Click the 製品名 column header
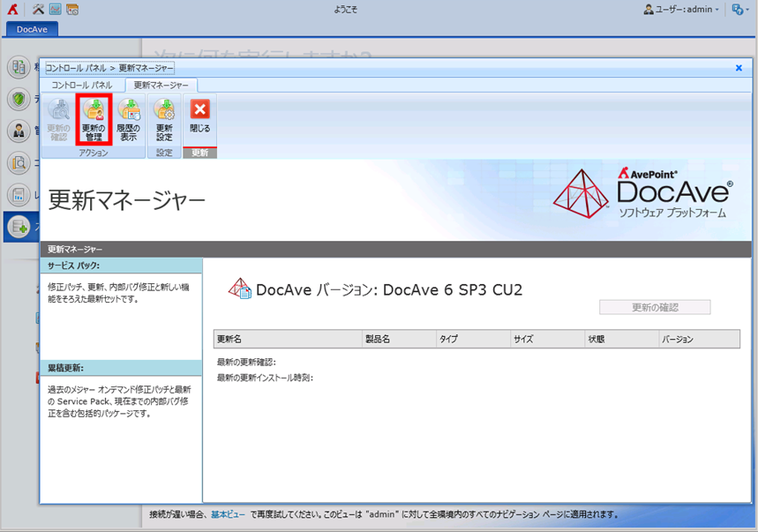 tap(400, 339)
